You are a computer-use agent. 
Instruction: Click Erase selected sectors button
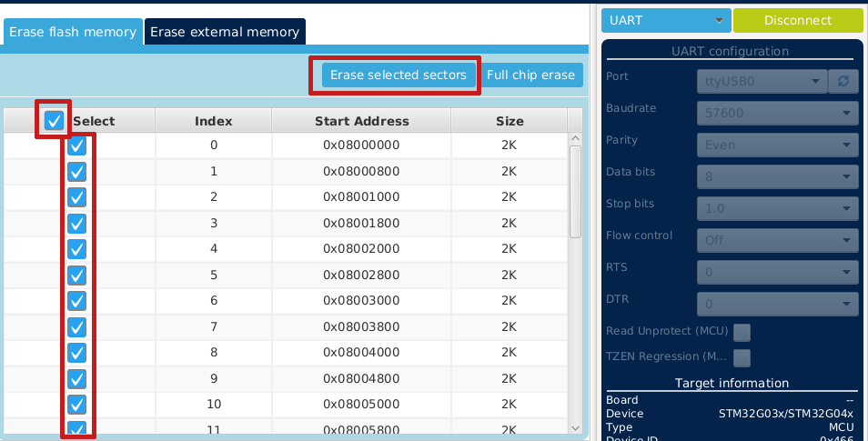click(x=399, y=75)
